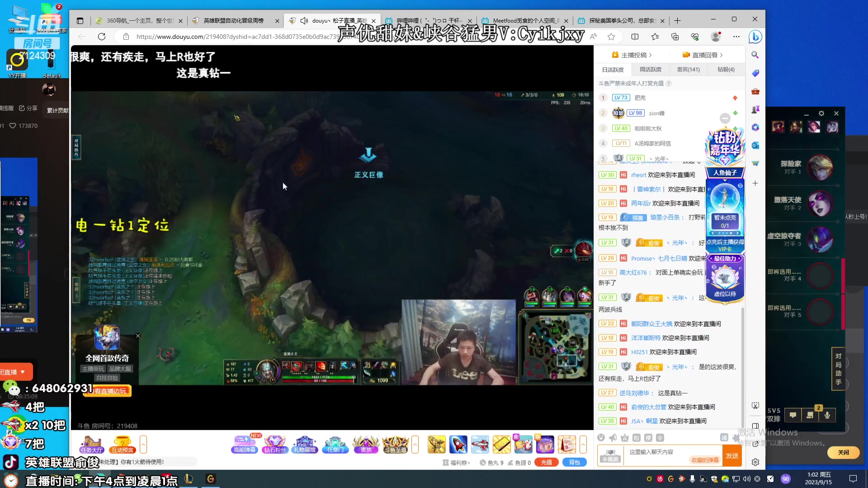Viewport: 868px width, 488px height.
Task: Toggle the 粉 fan badge chat option
Action: point(636,437)
